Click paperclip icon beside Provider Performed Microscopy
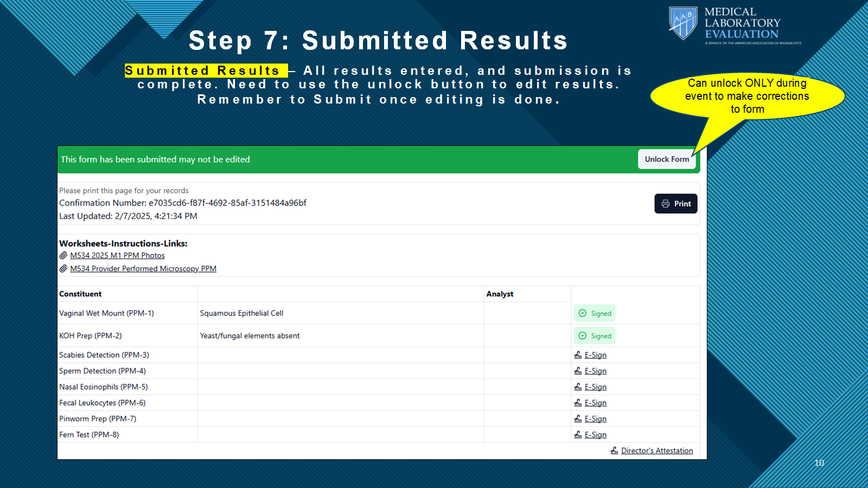Screen dimensions: 868x488 pos(63,269)
